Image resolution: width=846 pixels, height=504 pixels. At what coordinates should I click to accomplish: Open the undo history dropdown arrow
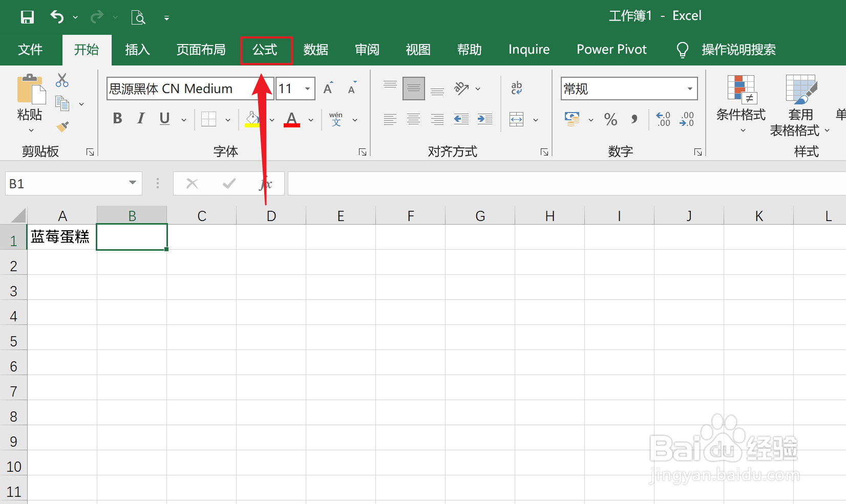(75, 17)
